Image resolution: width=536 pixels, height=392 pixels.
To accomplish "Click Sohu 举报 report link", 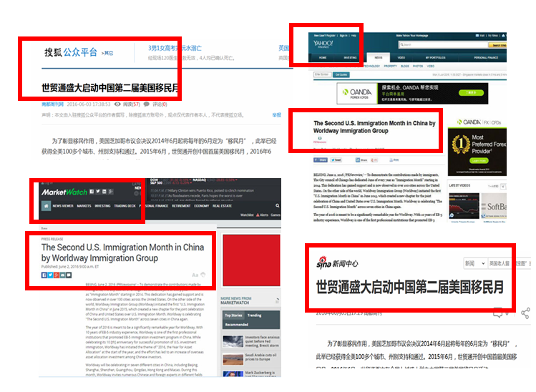I will click(276, 115).
